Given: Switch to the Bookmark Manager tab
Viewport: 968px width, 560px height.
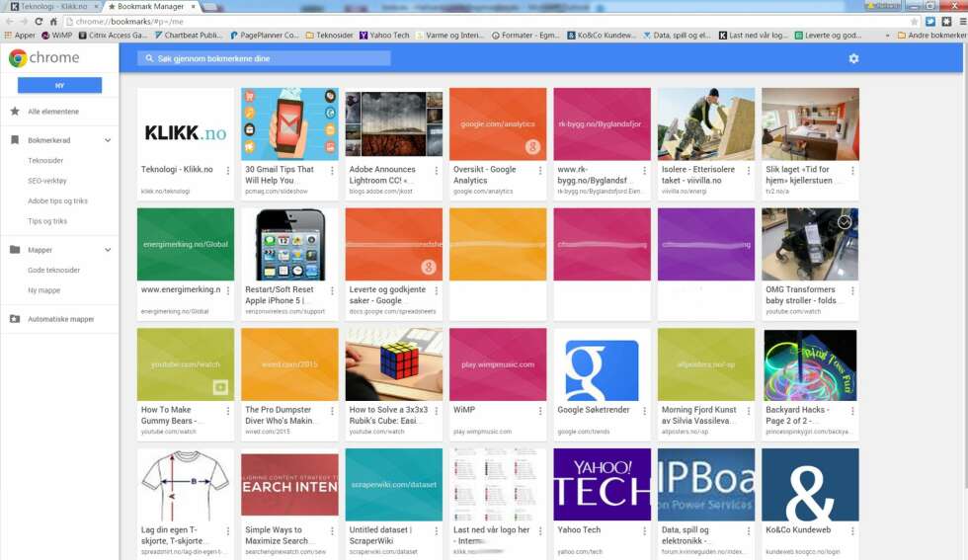Looking at the screenshot, I should coord(150,6).
